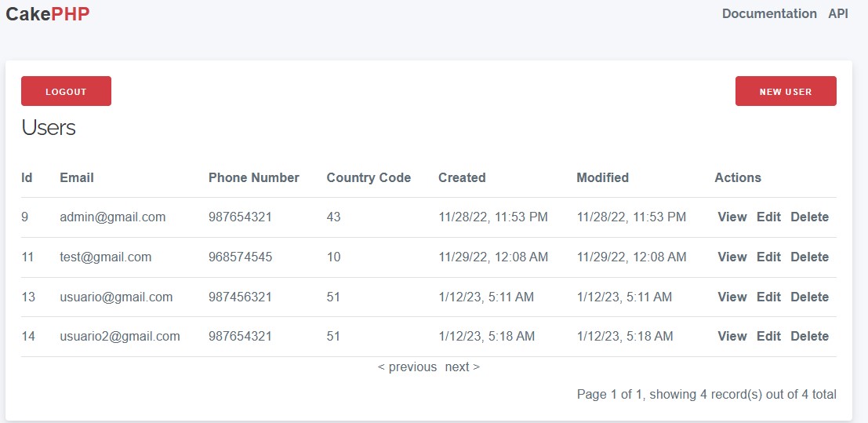Click the New User button
This screenshot has width=868, height=423.
[785, 91]
